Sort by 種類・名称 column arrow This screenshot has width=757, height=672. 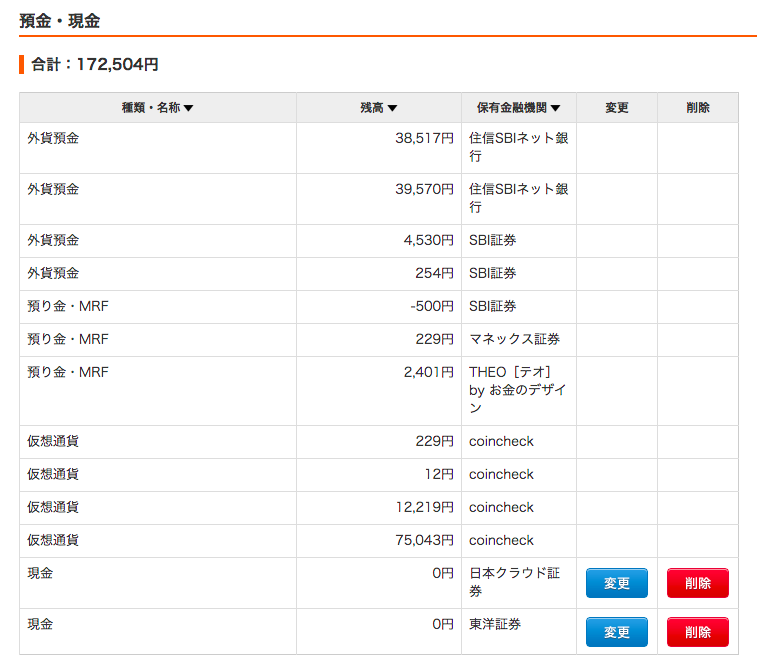pos(188,108)
